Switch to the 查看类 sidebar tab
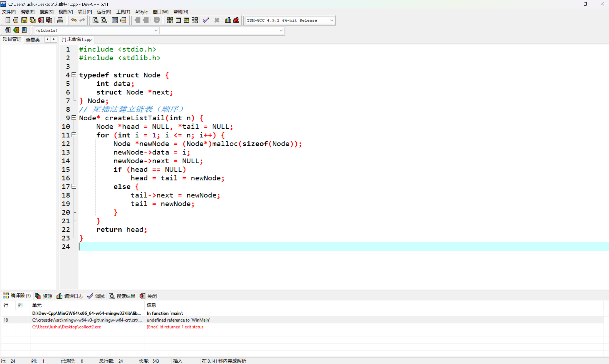This screenshot has height=364, width=609. coord(33,40)
